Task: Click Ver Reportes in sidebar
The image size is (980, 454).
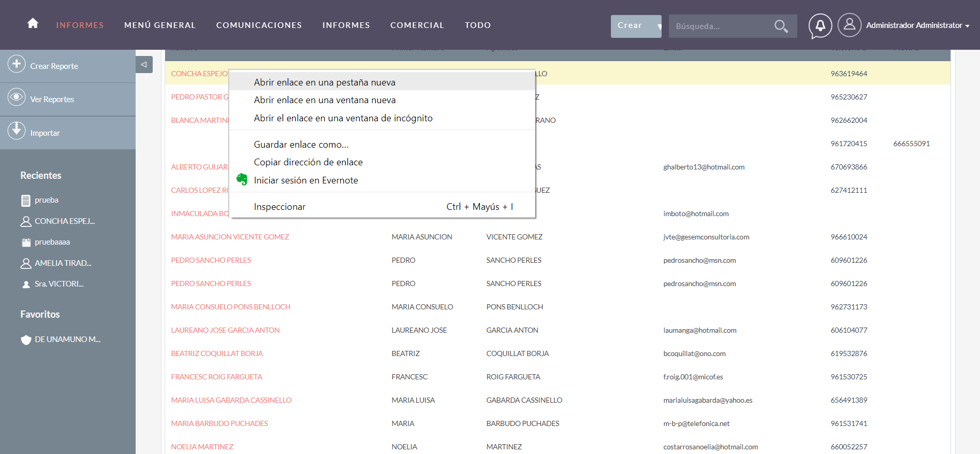Action: (x=52, y=99)
